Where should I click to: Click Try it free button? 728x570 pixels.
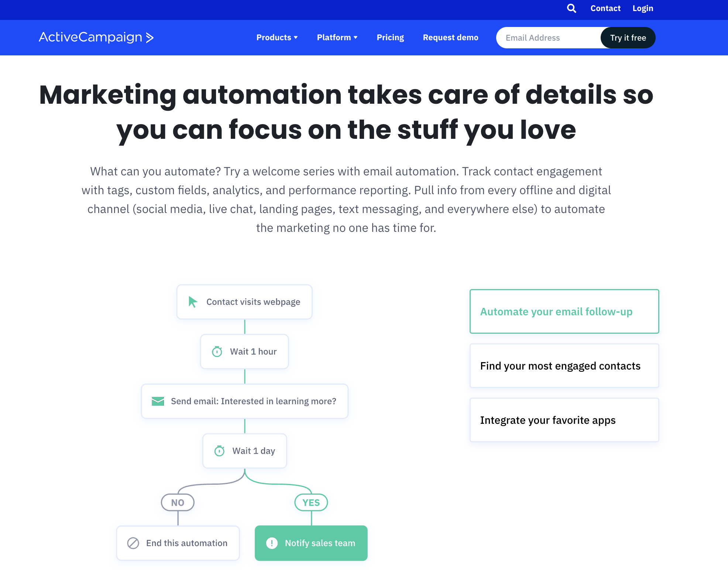coord(628,37)
